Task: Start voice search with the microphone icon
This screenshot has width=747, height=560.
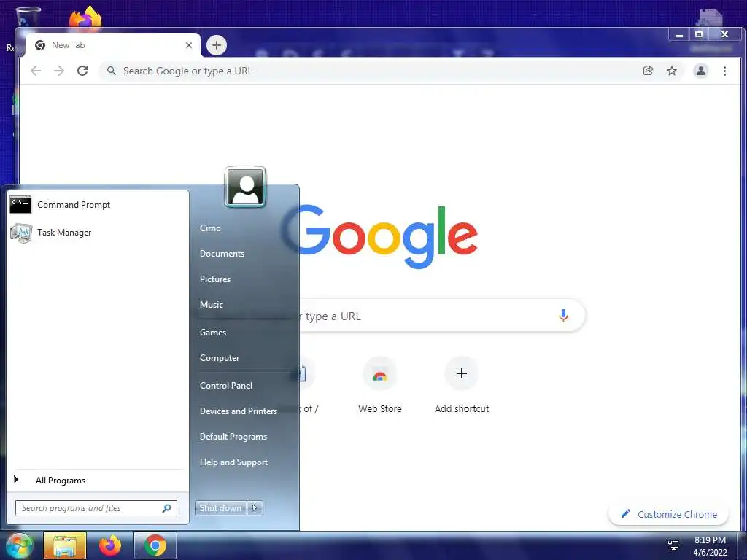Action: click(x=563, y=316)
